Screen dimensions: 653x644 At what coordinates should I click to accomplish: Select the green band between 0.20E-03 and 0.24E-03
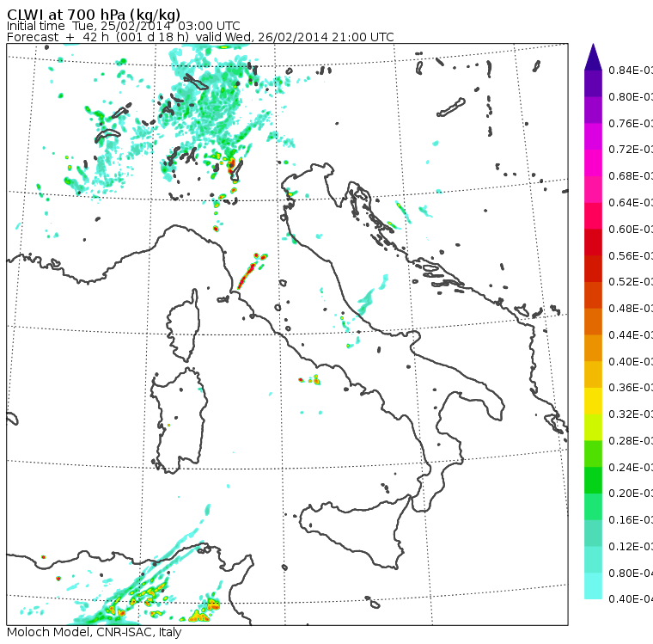(x=593, y=480)
